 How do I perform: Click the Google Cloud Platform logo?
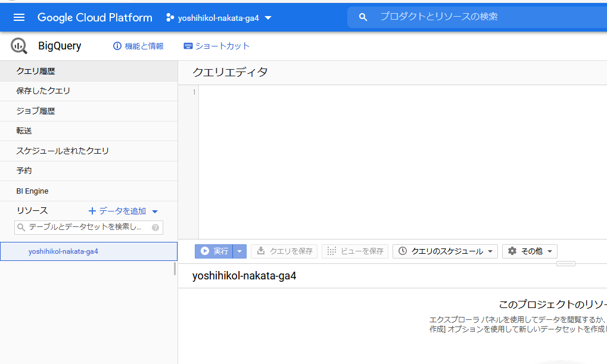click(x=95, y=17)
